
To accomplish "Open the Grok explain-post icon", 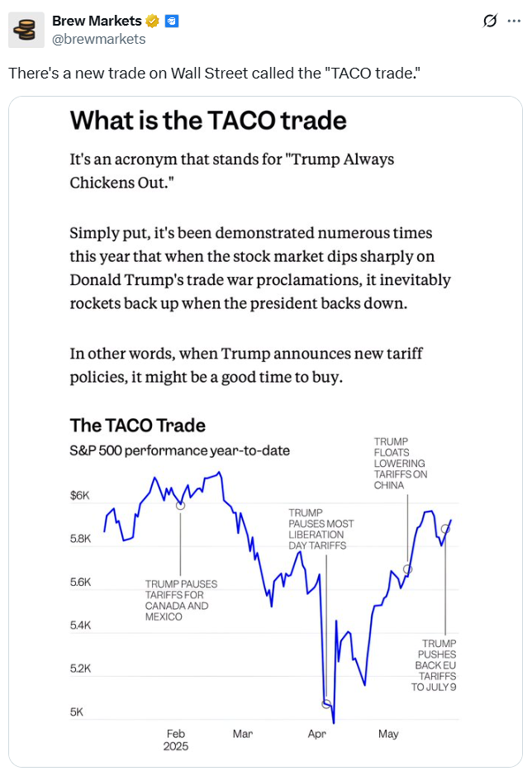I will pyautogui.click(x=489, y=21).
